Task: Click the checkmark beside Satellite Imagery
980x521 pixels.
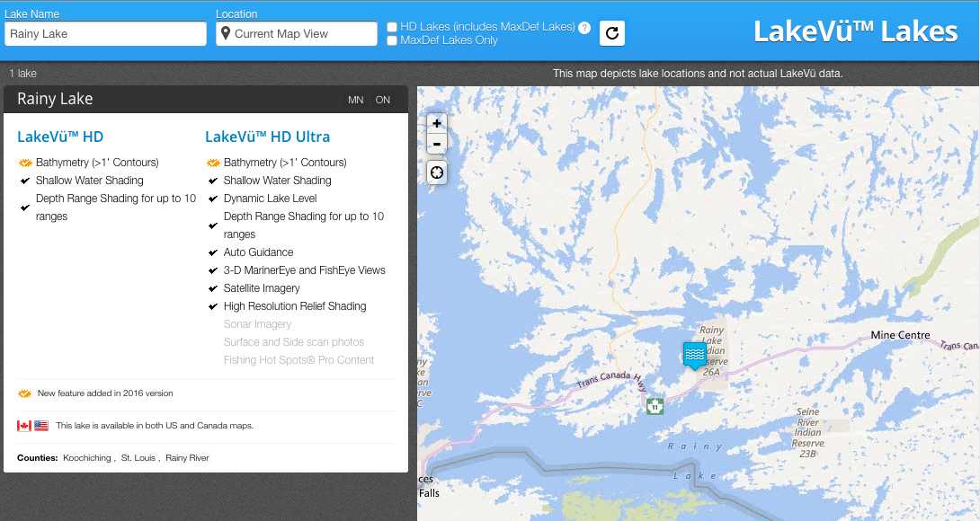Action: [212, 288]
